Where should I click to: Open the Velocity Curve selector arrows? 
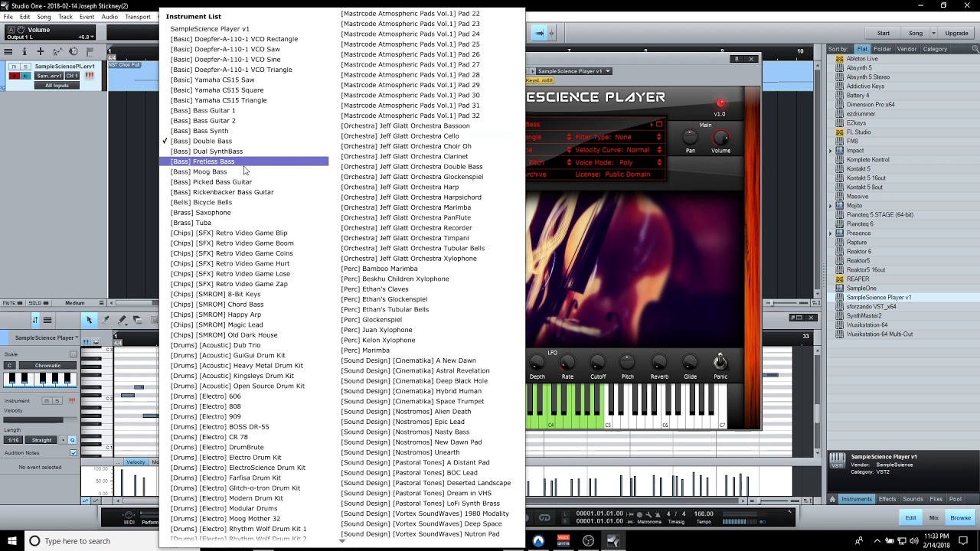coord(659,150)
